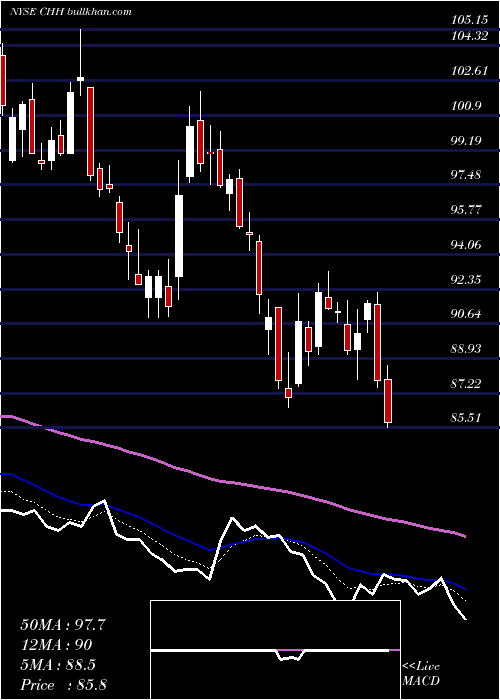Image resolution: width=500 pixels, height=700 pixels.
Task: Click the 90.64 price axis label
Action: coord(467,314)
